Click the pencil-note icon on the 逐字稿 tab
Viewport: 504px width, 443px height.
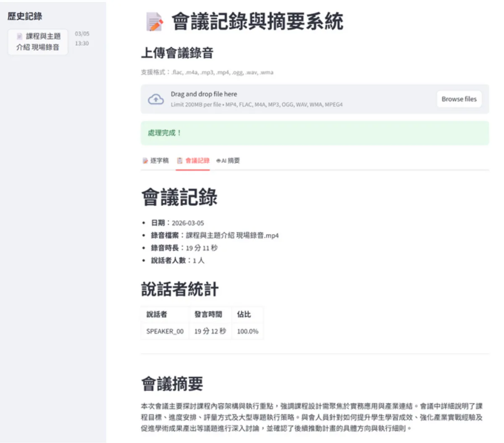tap(145, 160)
